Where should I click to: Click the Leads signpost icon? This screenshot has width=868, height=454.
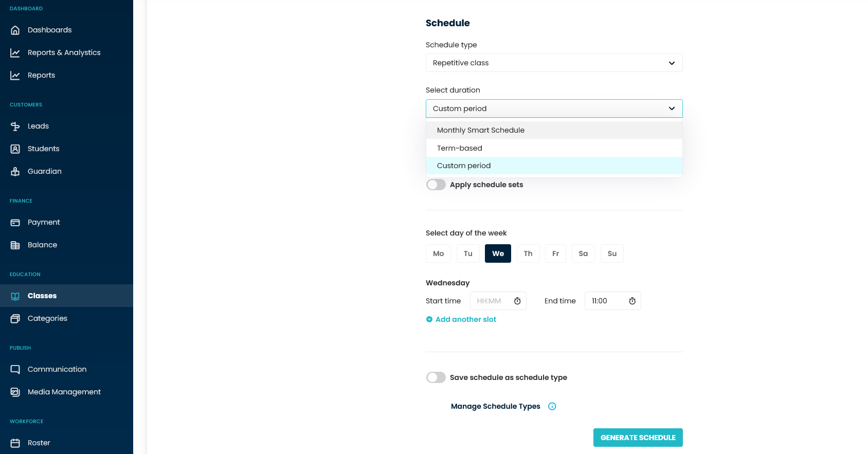(15, 126)
